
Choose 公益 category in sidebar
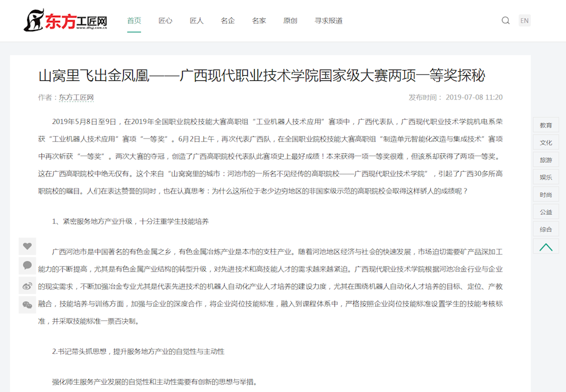(x=546, y=212)
